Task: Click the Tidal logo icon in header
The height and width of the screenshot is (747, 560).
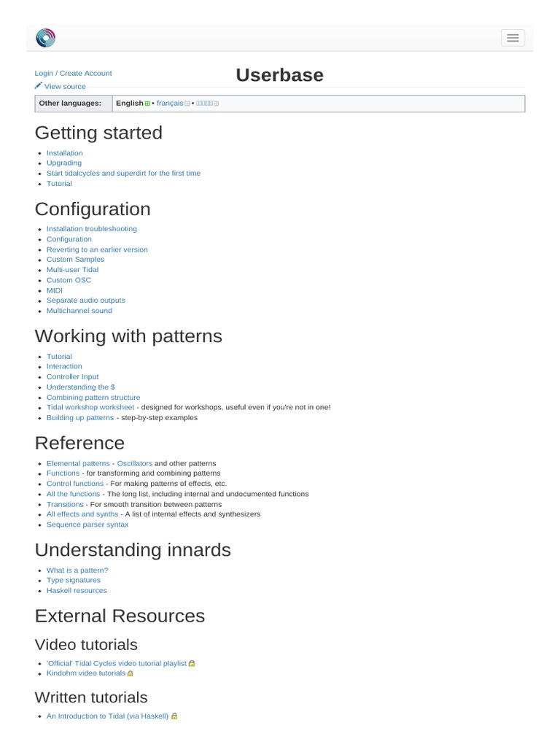Action: click(x=45, y=38)
